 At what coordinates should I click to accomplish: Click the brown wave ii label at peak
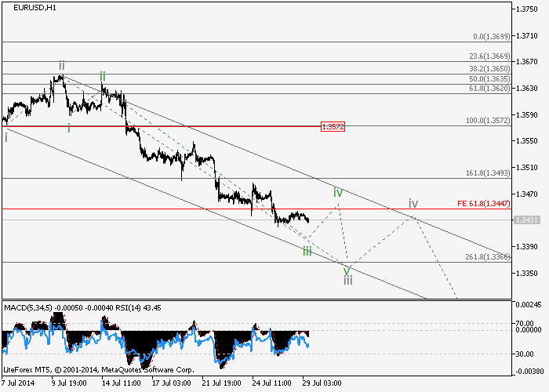tap(61, 65)
